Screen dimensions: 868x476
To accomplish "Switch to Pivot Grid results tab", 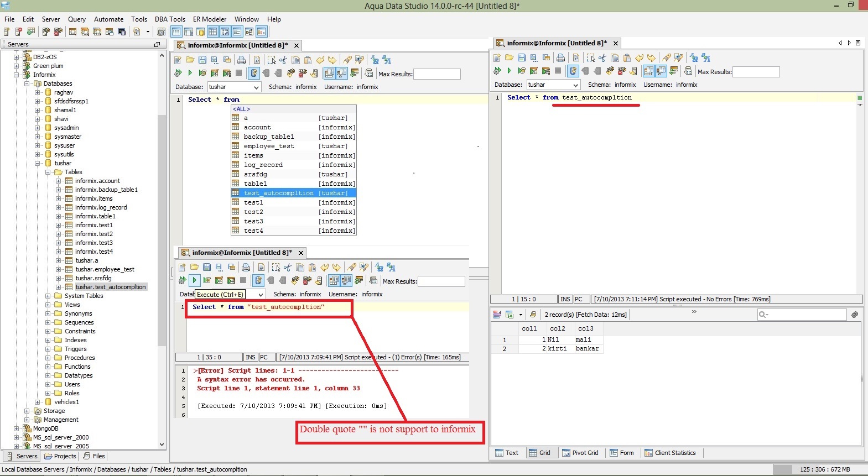I will 580,453.
